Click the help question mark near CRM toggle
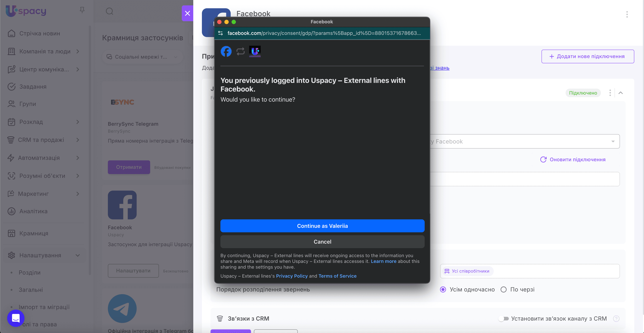The image size is (644, 333). coord(616,318)
